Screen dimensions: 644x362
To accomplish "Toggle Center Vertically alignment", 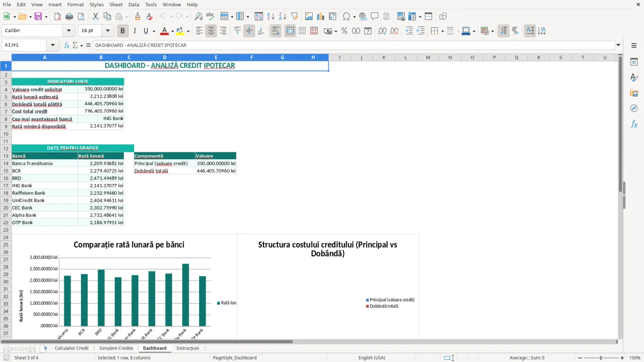I will (249, 31).
